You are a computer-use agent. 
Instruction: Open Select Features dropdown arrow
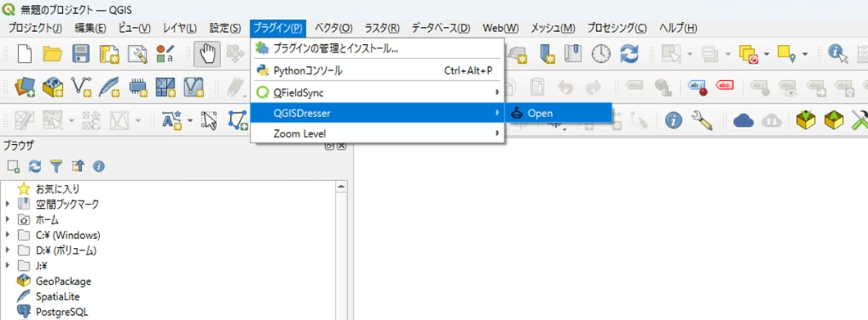690,54
